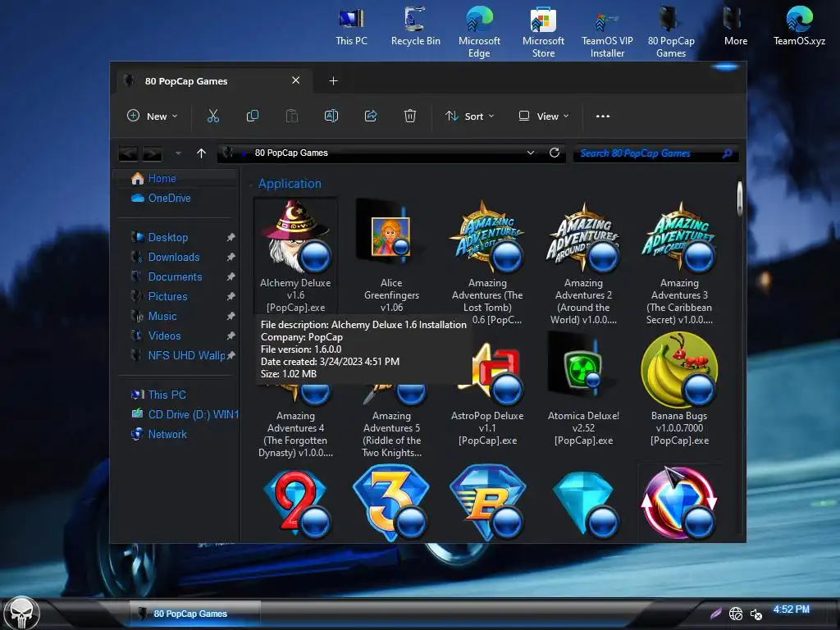Select Alice Greenfingers v1.06 file

(x=391, y=257)
